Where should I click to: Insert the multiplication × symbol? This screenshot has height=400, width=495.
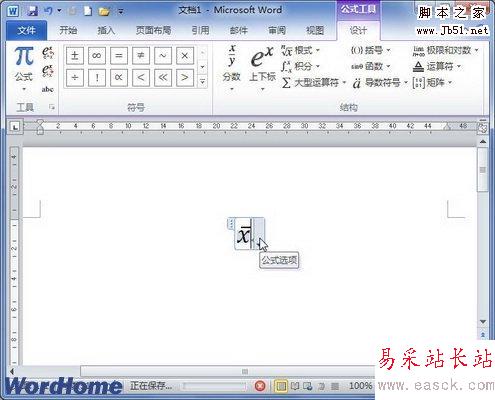coord(185,56)
